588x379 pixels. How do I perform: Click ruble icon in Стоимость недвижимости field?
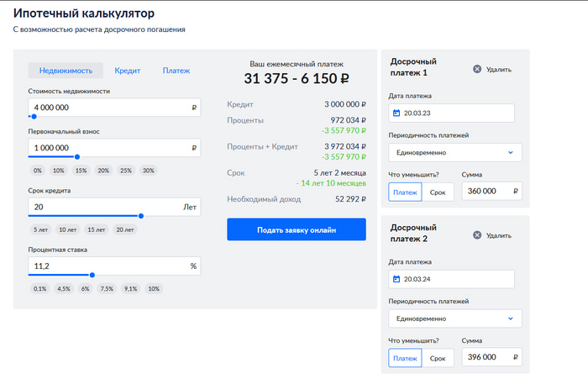(x=194, y=108)
